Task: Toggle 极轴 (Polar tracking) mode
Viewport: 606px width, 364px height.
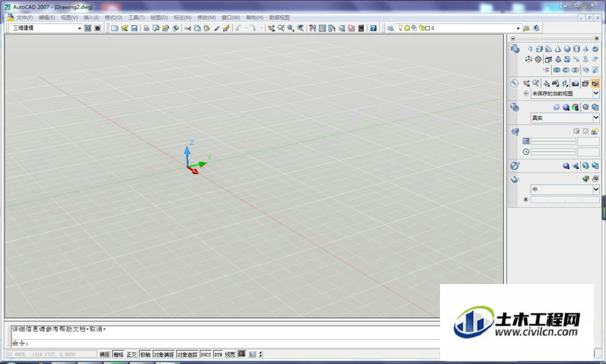Action: click(145, 354)
